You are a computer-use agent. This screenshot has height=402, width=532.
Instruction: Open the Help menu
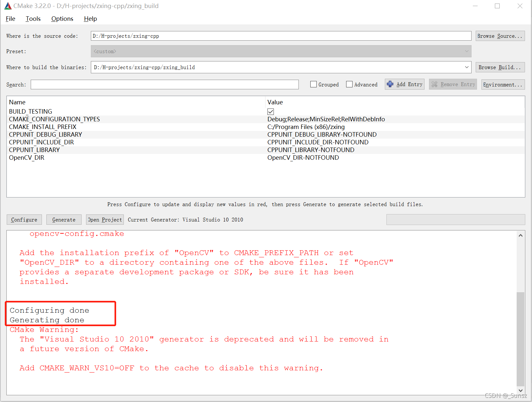pos(90,19)
